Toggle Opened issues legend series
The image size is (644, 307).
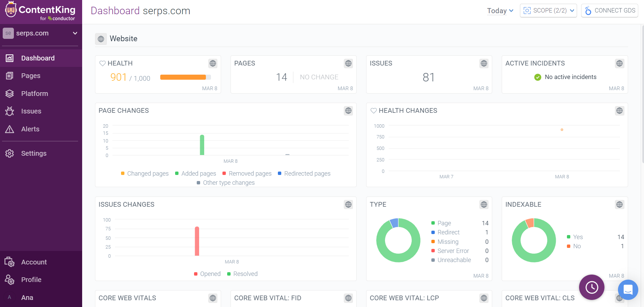207,274
